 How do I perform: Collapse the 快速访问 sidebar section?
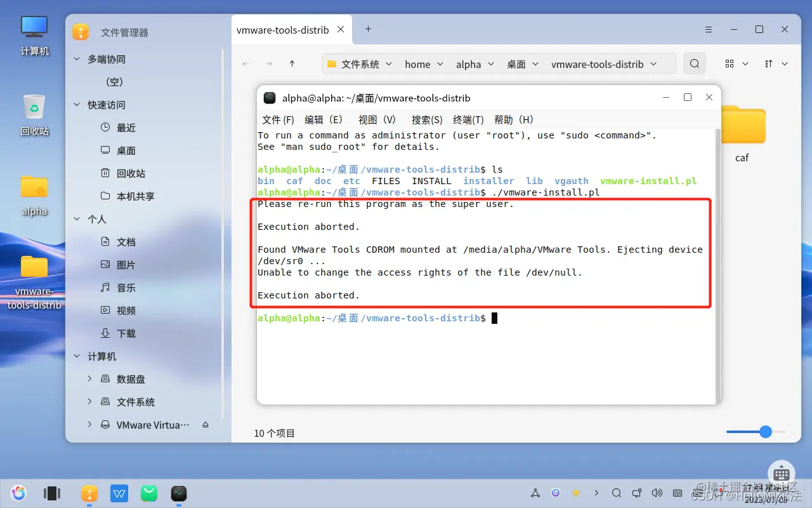(x=77, y=105)
